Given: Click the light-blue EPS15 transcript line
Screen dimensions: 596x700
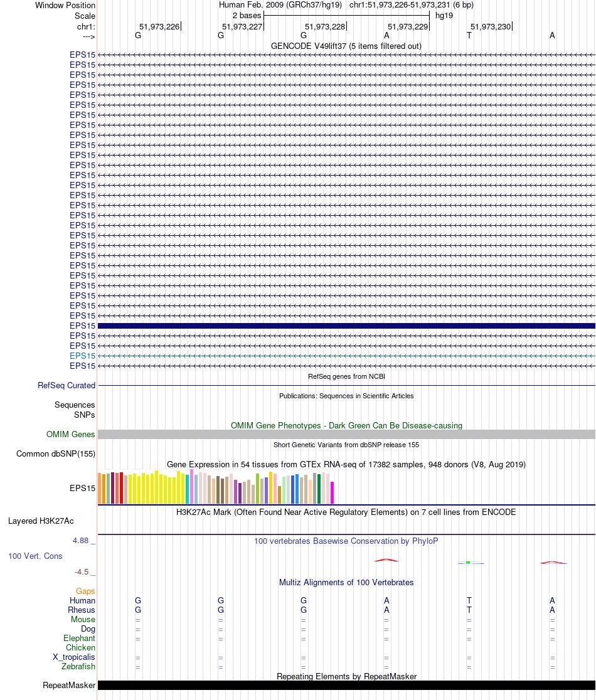Looking at the screenshot, I should tap(346, 356).
